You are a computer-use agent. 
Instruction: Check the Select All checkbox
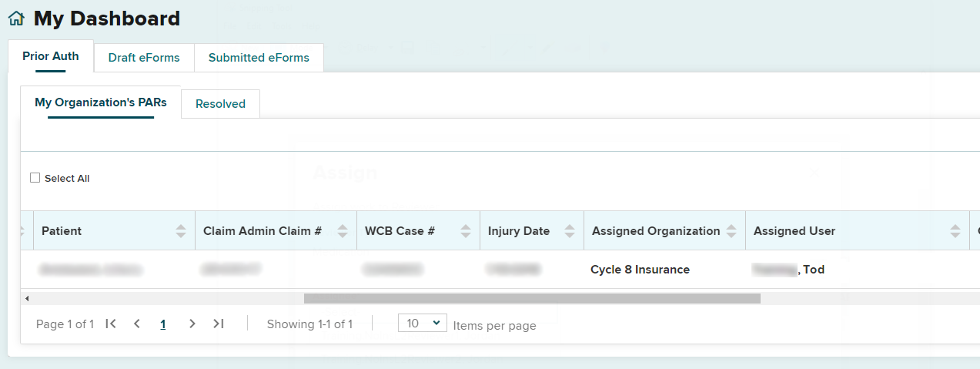click(x=35, y=178)
